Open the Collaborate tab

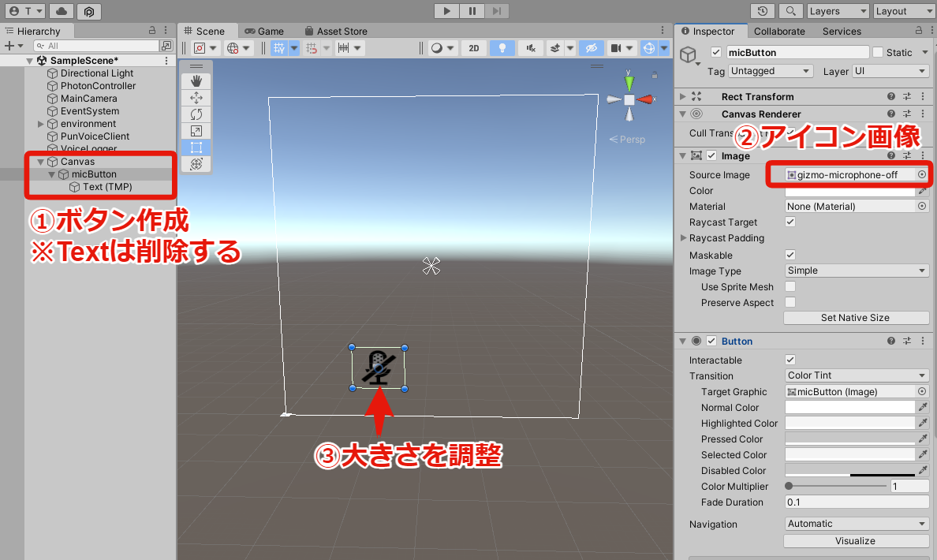point(779,31)
